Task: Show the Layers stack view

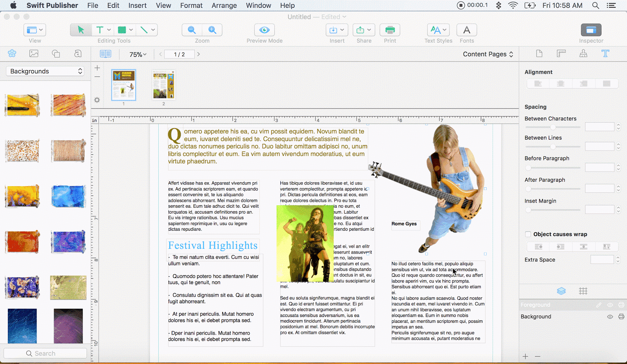Action: 561,291
